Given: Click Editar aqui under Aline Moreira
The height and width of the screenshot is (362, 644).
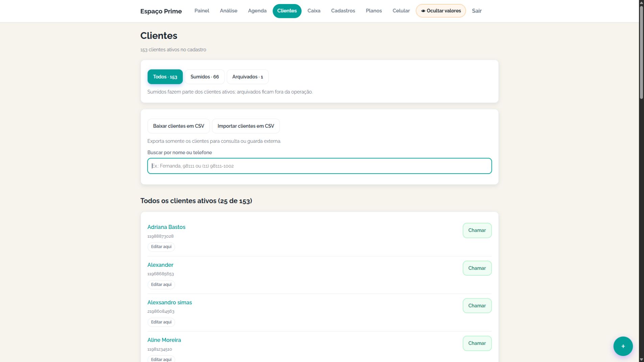Looking at the screenshot, I should tap(161, 359).
